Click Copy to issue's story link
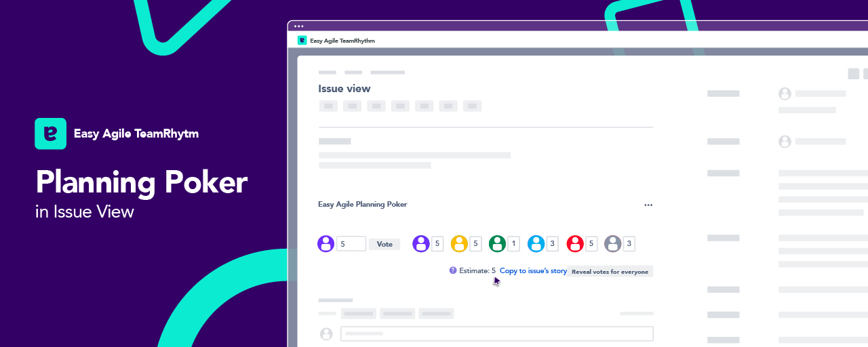Screen dimensions: 868x347 click(533, 270)
